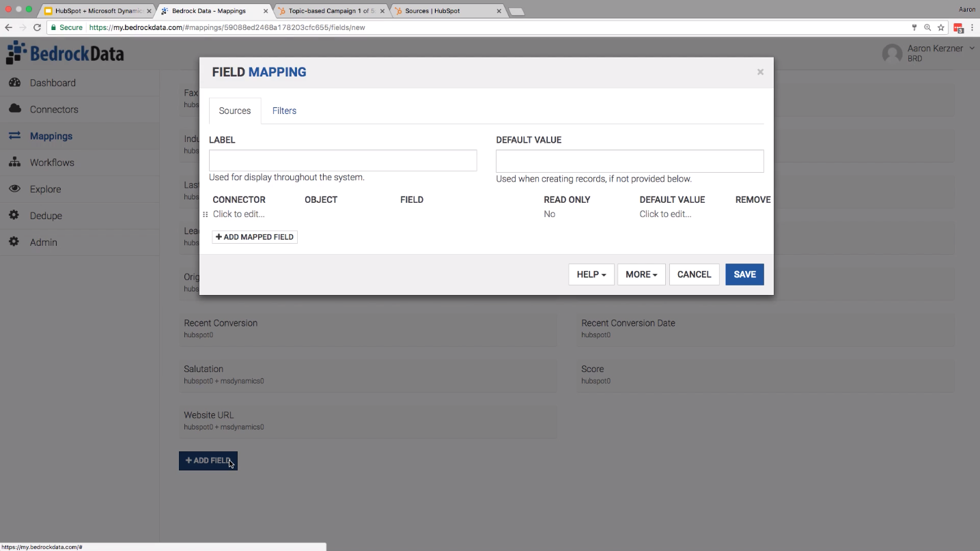The image size is (980, 551).
Task: Reload the page in browser
Action: [37, 28]
